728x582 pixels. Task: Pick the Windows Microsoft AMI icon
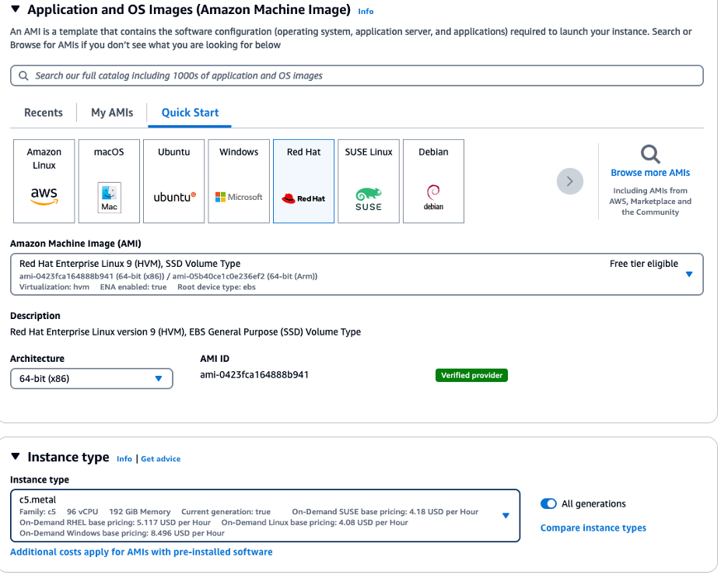[x=238, y=197]
